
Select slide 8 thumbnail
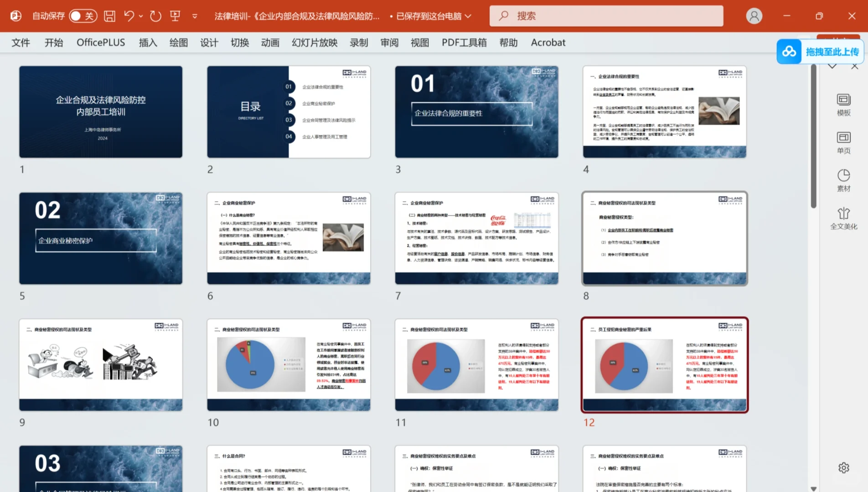[x=665, y=238]
